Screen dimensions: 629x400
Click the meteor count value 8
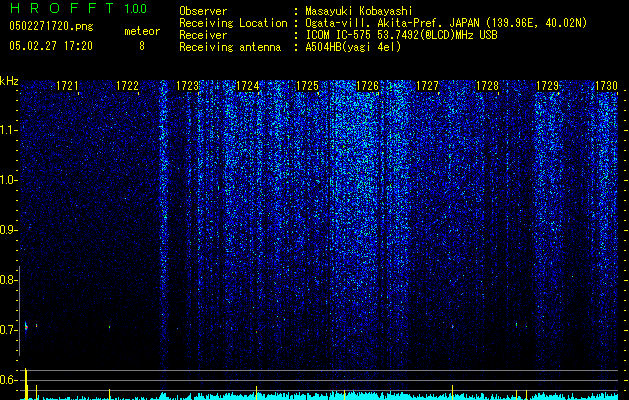pyautogui.click(x=142, y=46)
